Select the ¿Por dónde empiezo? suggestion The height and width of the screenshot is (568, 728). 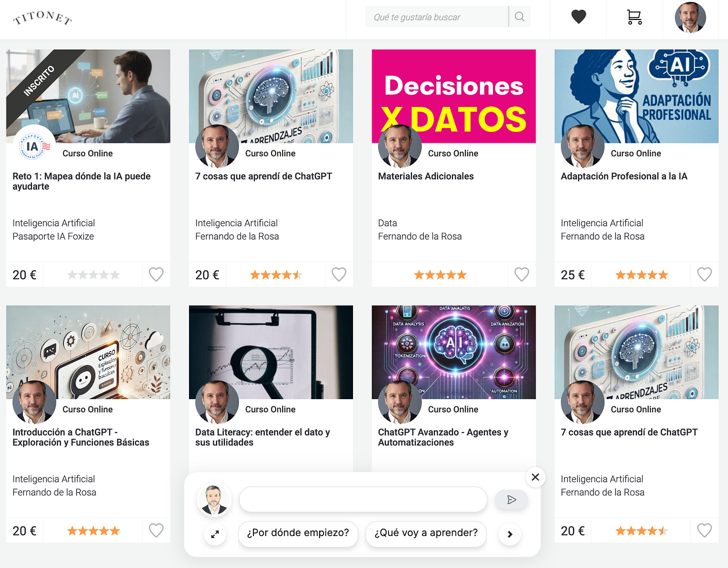(x=298, y=533)
